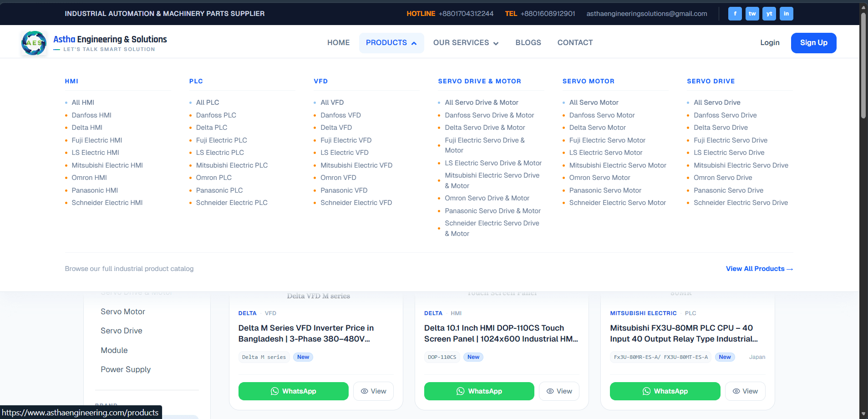Image resolution: width=868 pixels, height=419 pixels.
Task: Open Delta Servo Motor link
Action: pyautogui.click(x=597, y=128)
